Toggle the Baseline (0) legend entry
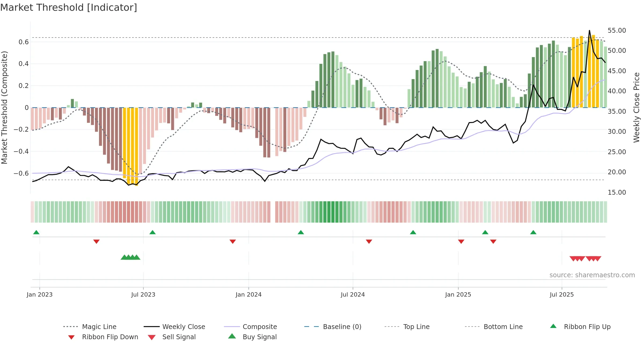 pyautogui.click(x=333, y=327)
